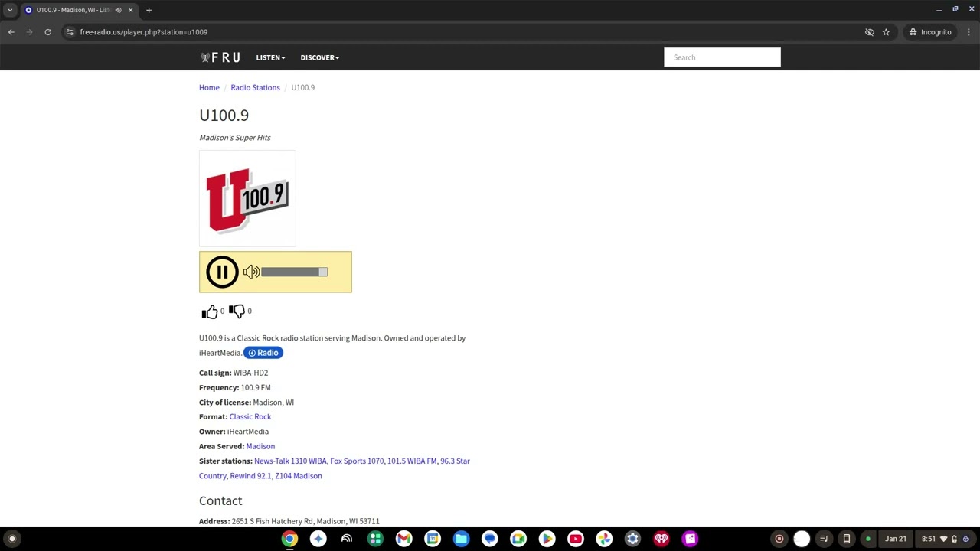
Task: Open the Madison area link
Action: (260, 446)
